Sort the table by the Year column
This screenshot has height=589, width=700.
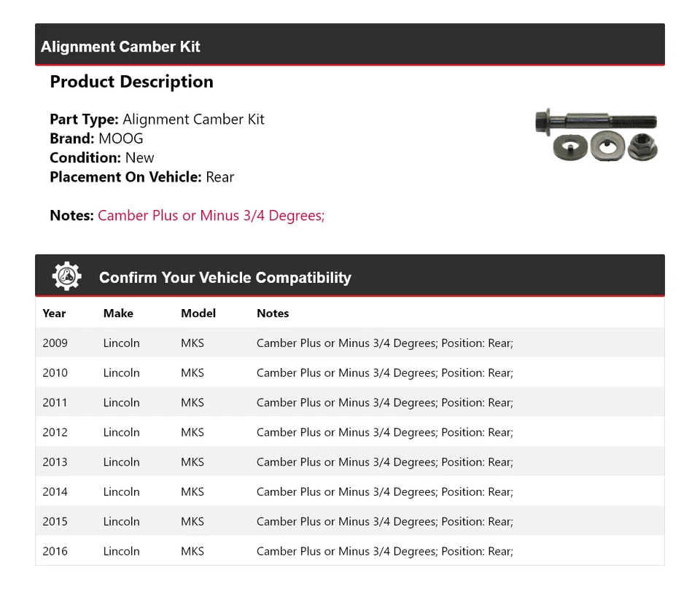[x=54, y=313]
